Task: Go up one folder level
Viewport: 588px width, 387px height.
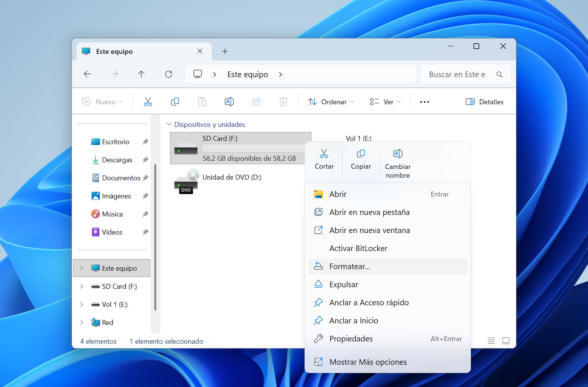Action: (142, 74)
